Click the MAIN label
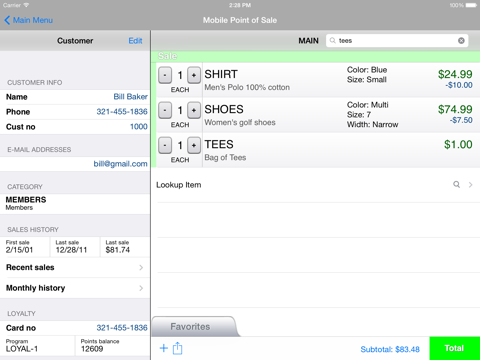480x360 pixels. tap(308, 41)
